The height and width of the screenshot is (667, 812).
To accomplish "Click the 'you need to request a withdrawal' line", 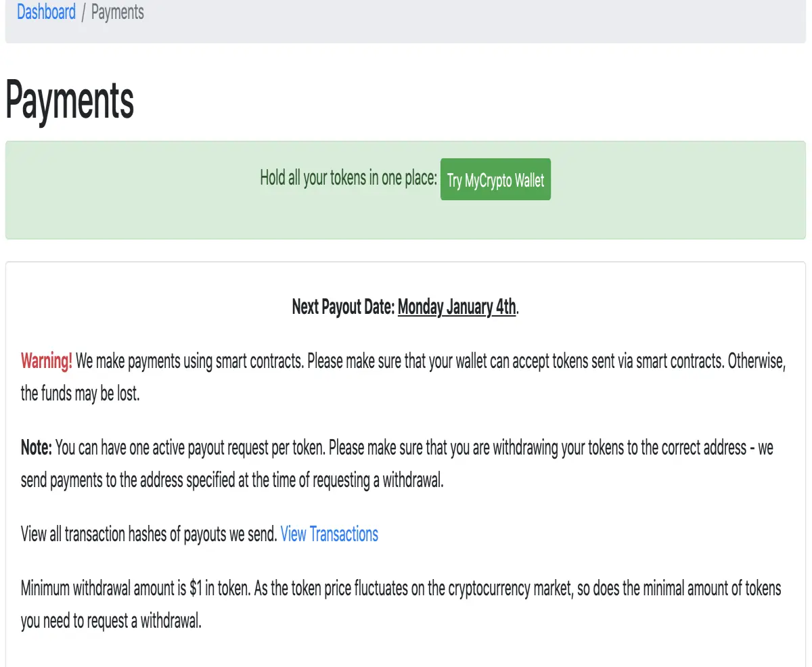I will coord(111,621).
